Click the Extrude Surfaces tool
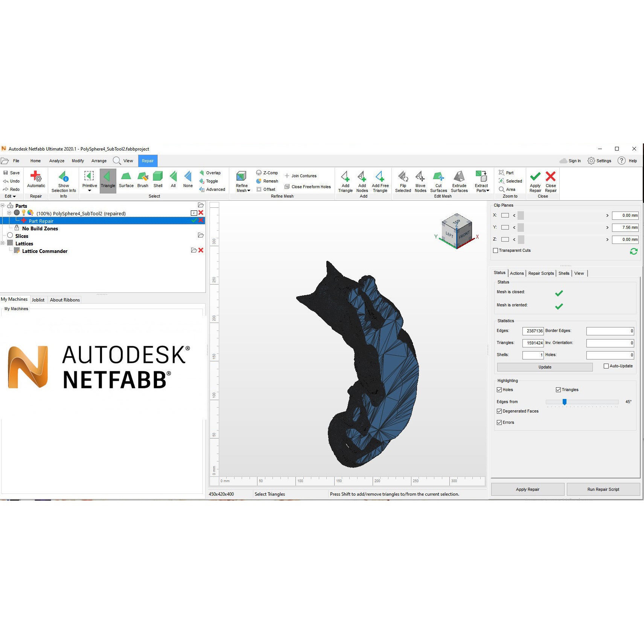This screenshot has width=644, height=644. 459,181
